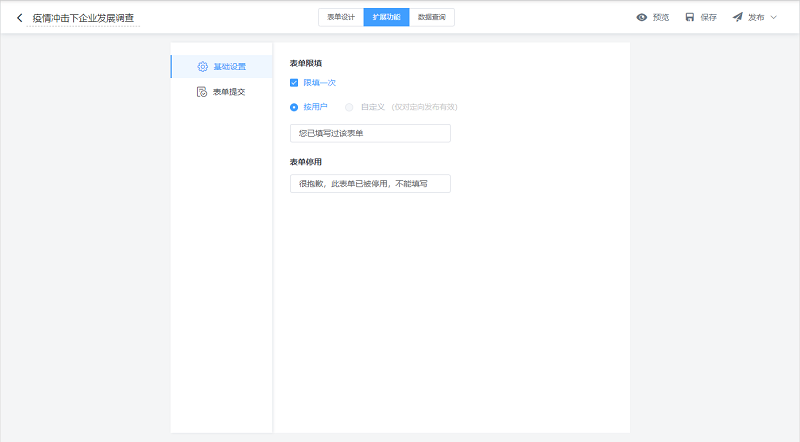Switch to the 表单设计 tab
Screen dimensions: 800x442
tap(341, 17)
